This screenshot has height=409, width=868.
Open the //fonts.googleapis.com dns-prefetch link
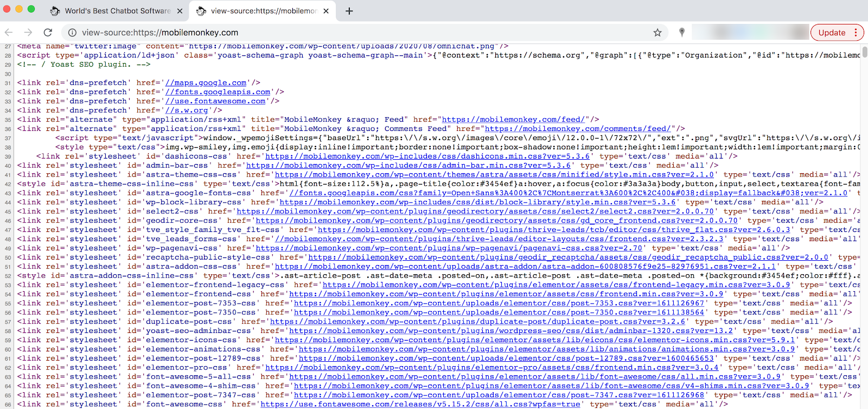click(x=218, y=92)
